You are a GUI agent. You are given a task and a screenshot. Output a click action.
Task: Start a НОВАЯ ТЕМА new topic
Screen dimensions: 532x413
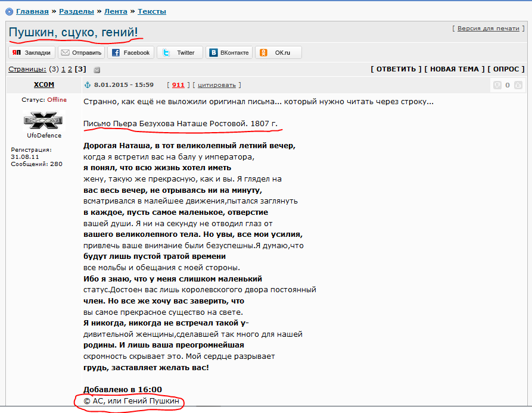(455, 69)
